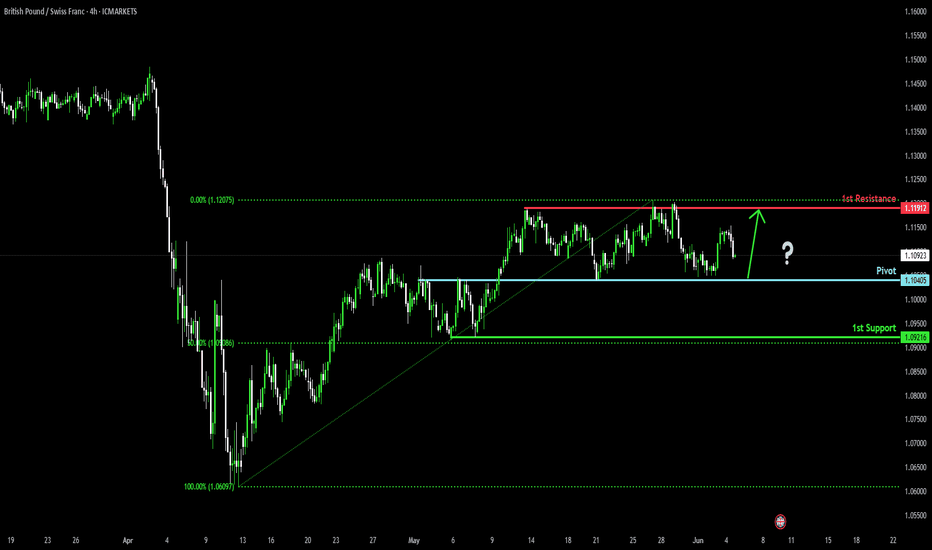Click the '26' date axis label
This screenshot has width=932, height=550.
click(x=75, y=540)
